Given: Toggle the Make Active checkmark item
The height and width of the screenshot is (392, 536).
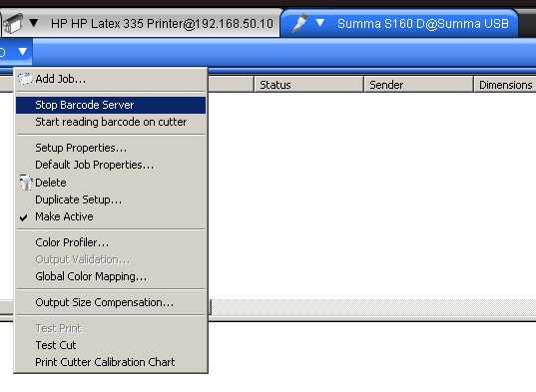Looking at the screenshot, I should 111,216.
